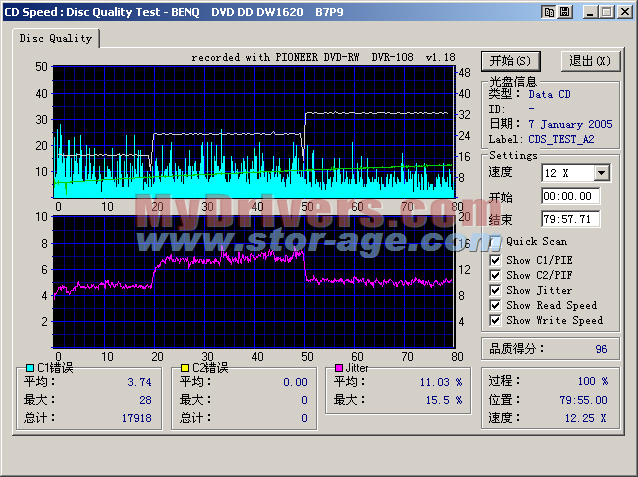The width and height of the screenshot is (638, 477).
Task: Minimize the CD Speed window
Action: (x=590, y=12)
